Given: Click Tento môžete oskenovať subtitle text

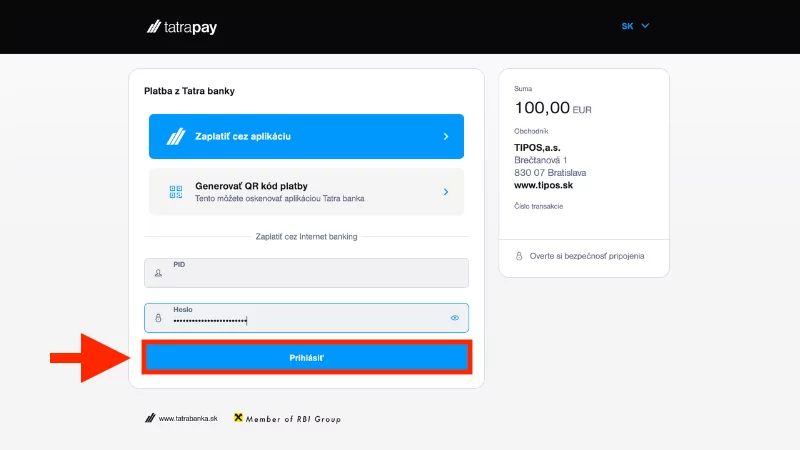Looking at the screenshot, I should point(280,198).
